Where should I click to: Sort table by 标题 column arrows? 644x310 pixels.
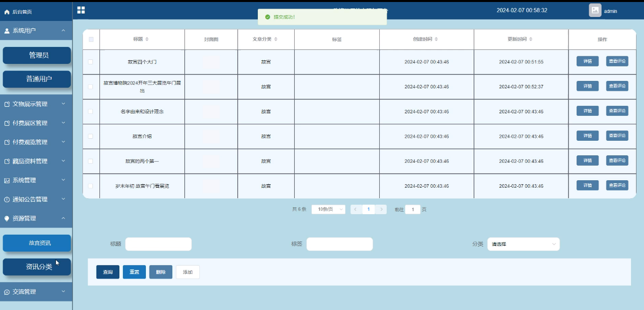(147, 39)
